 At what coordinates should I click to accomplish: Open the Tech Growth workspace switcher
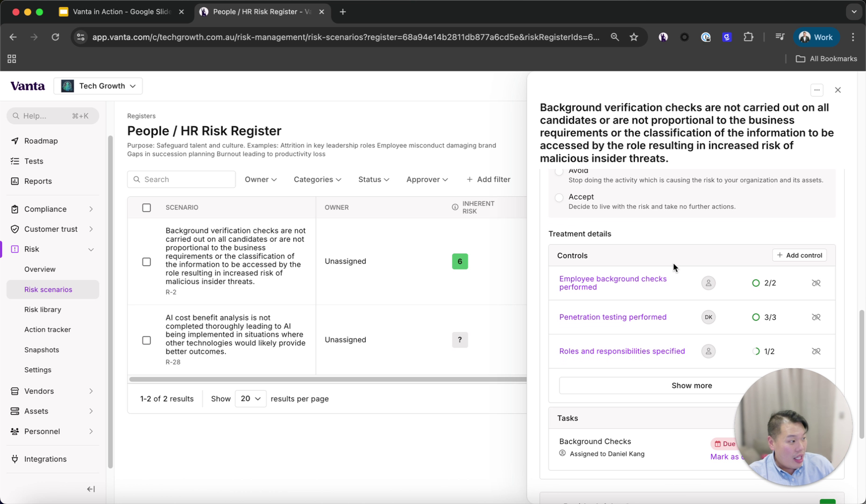(99, 86)
